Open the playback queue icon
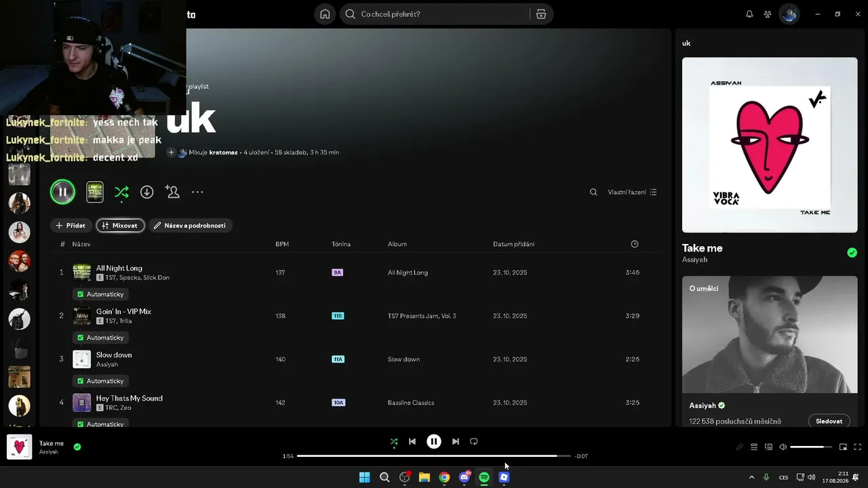 tap(754, 447)
